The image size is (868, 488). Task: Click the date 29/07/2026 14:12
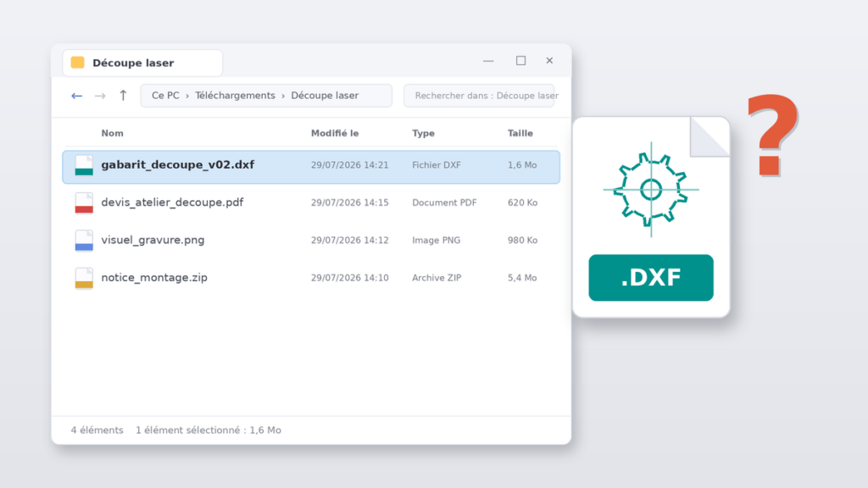tap(350, 241)
